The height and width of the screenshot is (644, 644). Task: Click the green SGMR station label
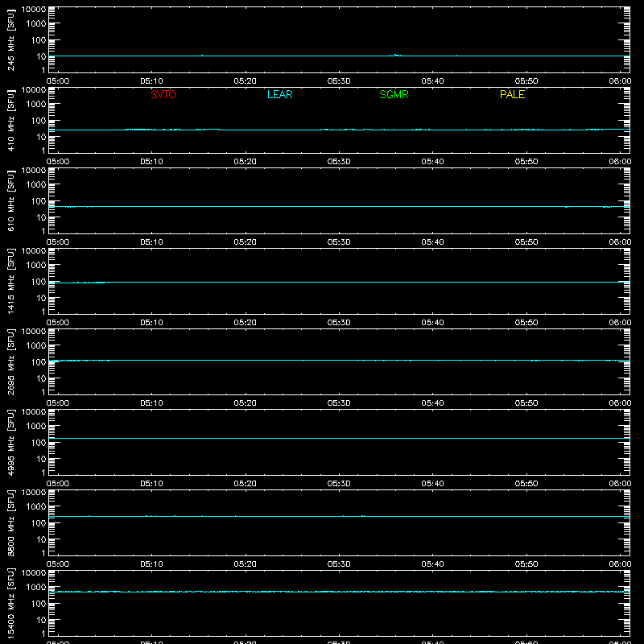(394, 94)
